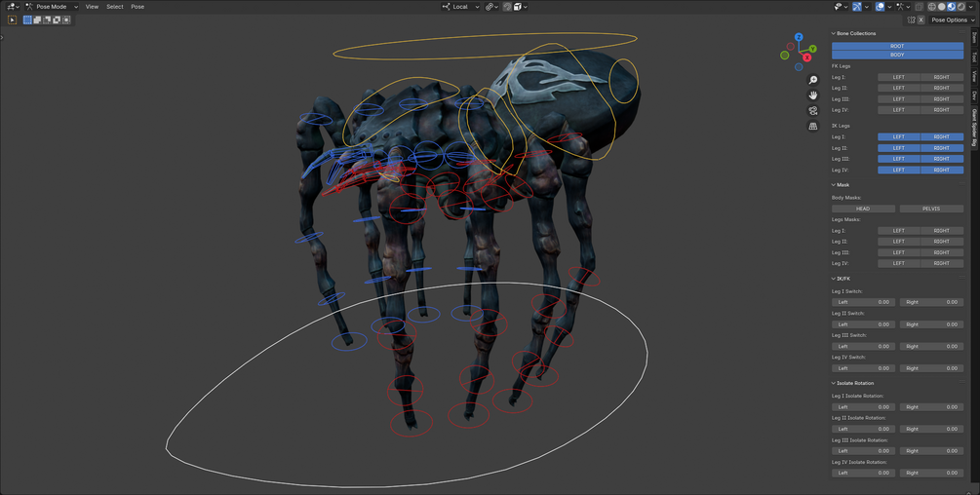Open the Pose Mode dropdown
980x495 pixels.
52,7
